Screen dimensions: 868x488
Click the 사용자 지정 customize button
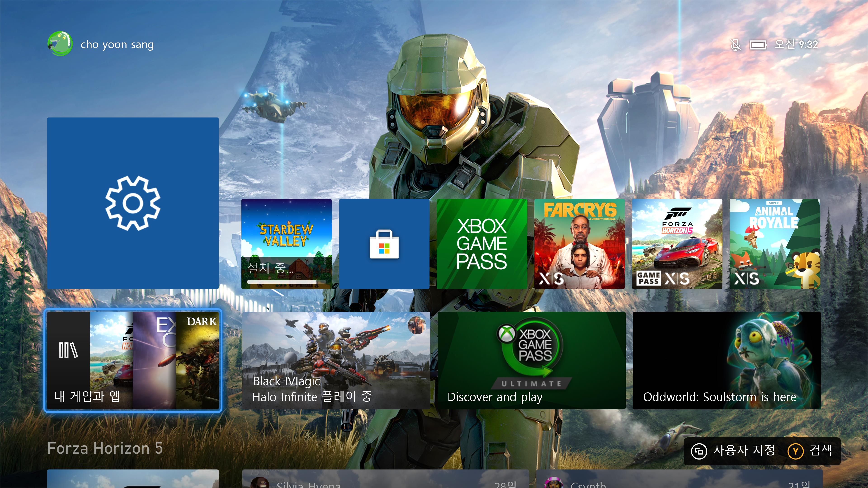pyautogui.click(x=733, y=451)
